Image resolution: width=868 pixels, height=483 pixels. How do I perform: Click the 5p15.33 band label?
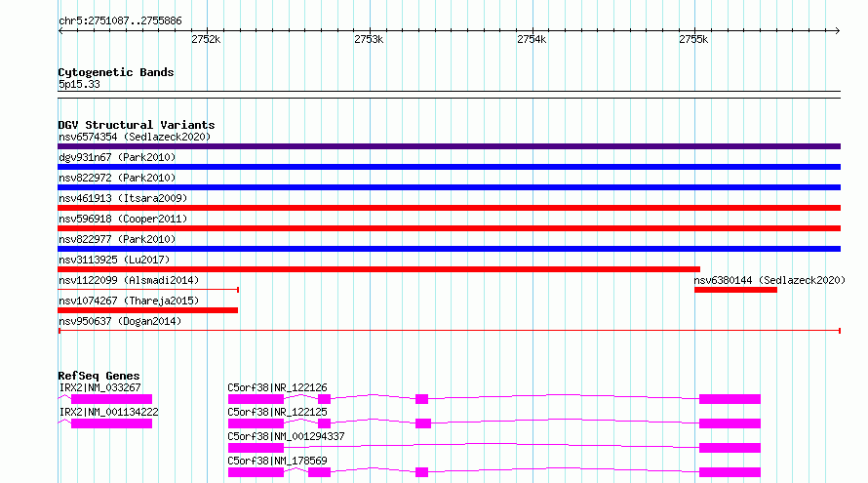(79, 84)
